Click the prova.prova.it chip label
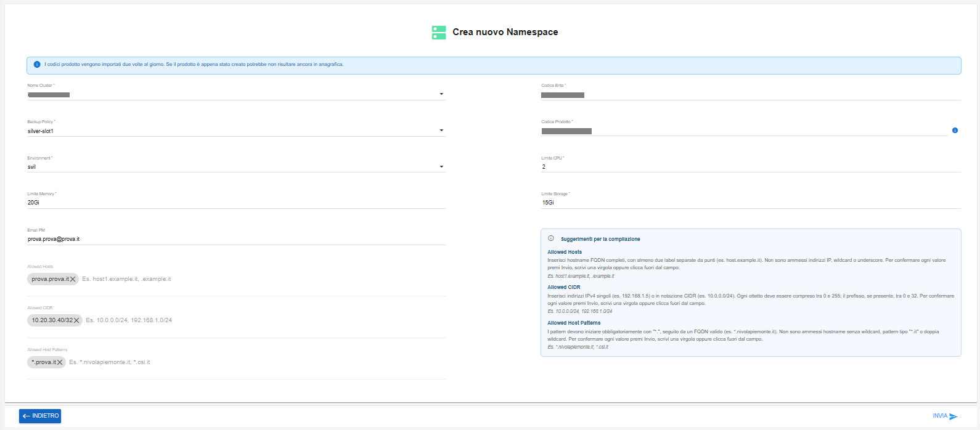980x430 pixels. pos(50,279)
